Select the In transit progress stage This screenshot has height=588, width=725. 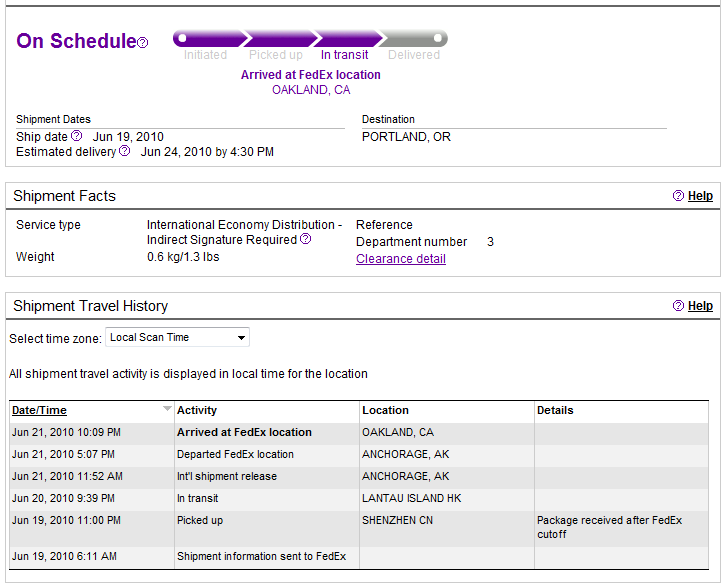(348, 38)
